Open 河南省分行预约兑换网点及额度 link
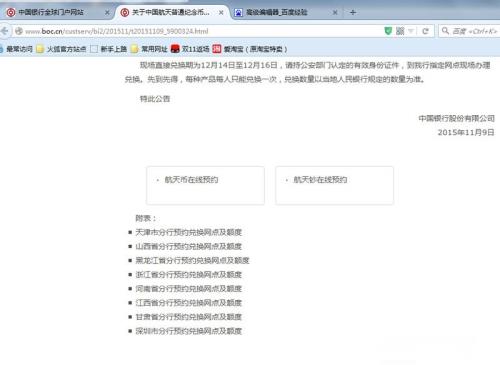Image resolution: width=500 pixels, height=365 pixels. 189,289
